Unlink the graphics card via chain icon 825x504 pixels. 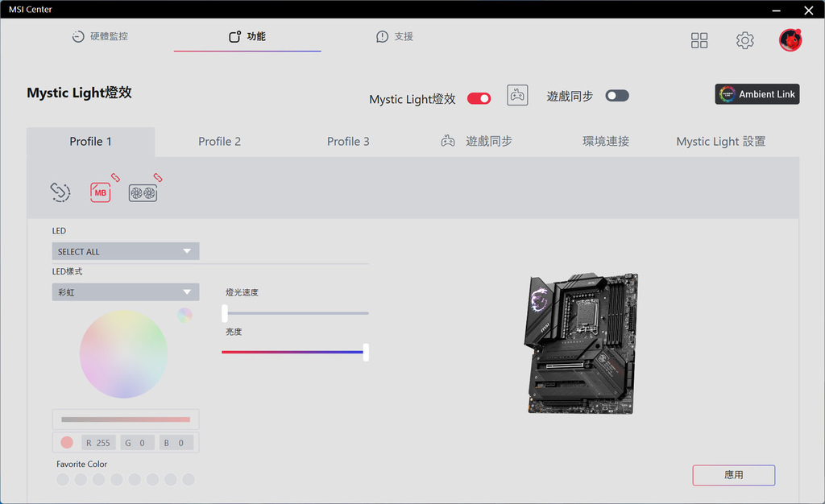click(x=158, y=178)
